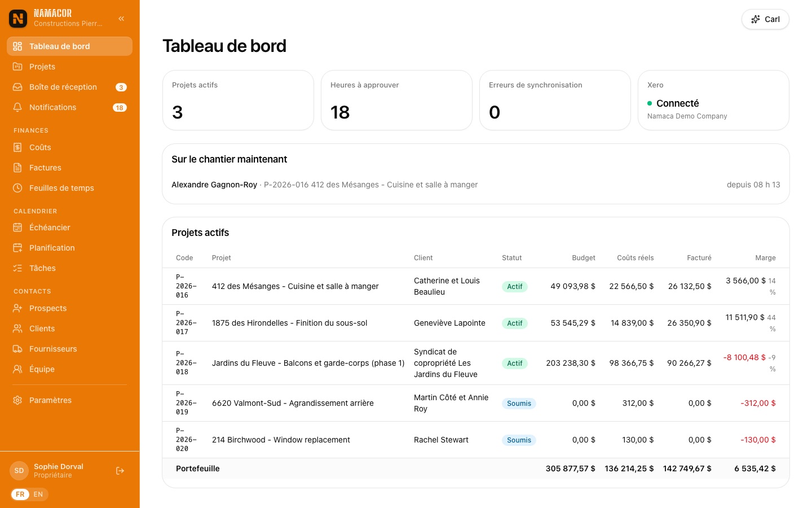Open the Heures à approuver card
Image resolution: width=812 pixels, height=508 pixels.
point(396,100)
